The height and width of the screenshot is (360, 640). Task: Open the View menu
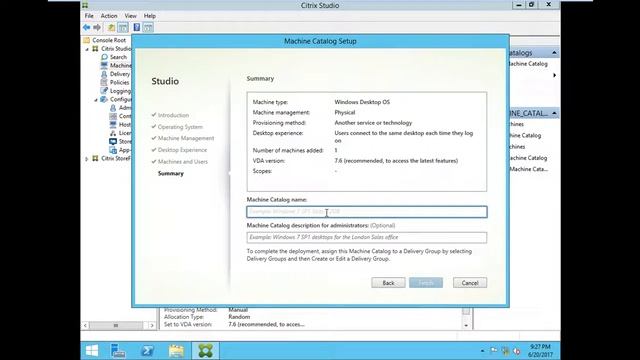131,16
